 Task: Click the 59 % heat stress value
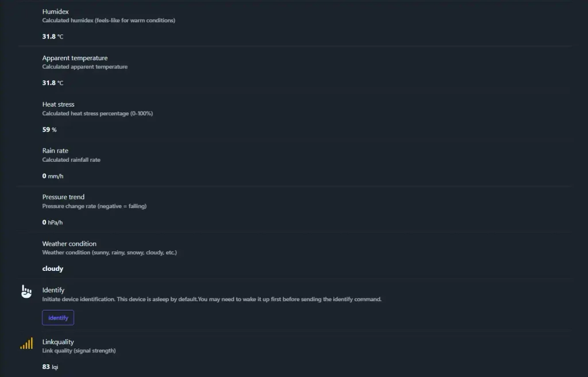coord(49,130)
